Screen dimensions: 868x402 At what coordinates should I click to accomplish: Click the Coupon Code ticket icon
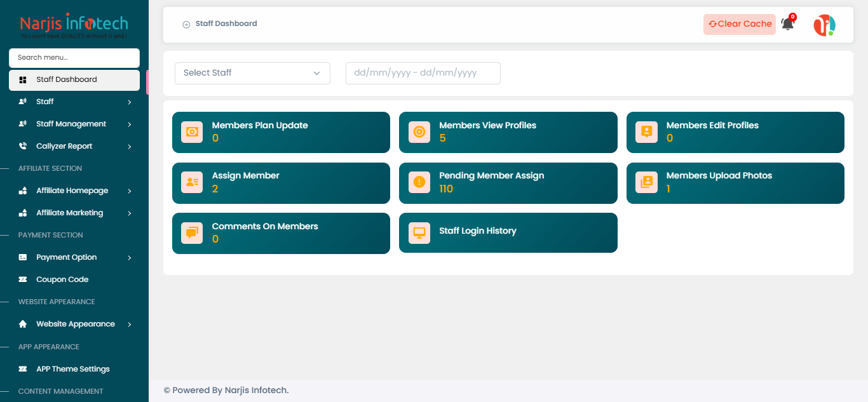point(23,279)
